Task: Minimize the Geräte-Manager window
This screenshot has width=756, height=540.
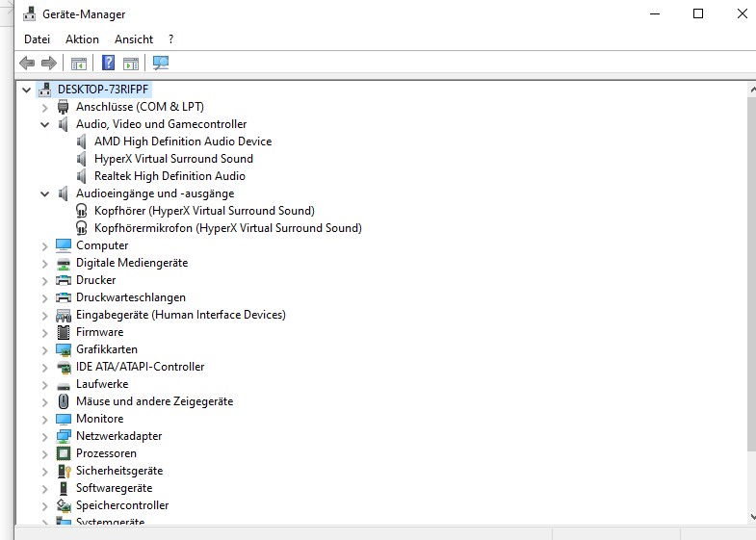Action: pyautogui.click(x=655, y=13)
